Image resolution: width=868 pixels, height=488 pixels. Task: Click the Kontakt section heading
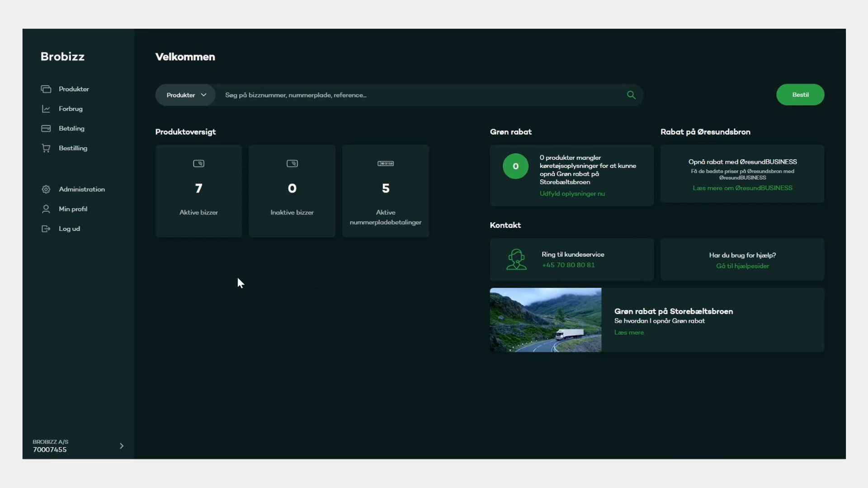505,225
